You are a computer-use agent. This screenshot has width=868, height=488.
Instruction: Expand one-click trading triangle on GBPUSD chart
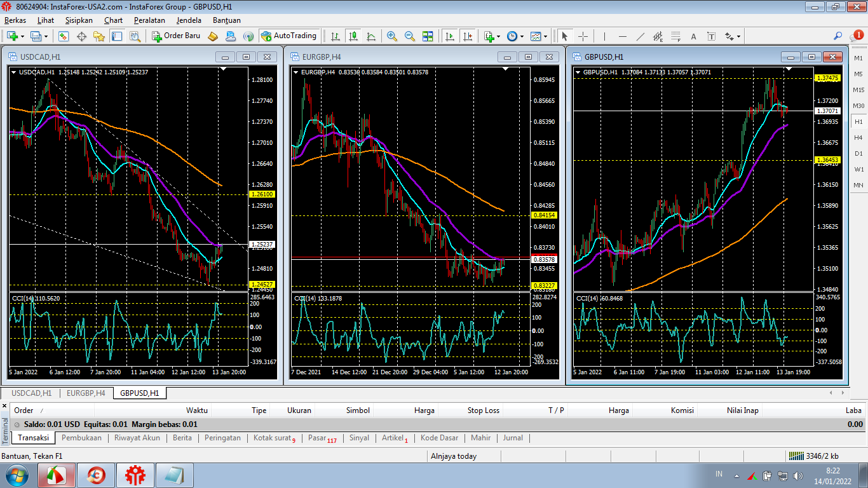(x=578, y=72)
